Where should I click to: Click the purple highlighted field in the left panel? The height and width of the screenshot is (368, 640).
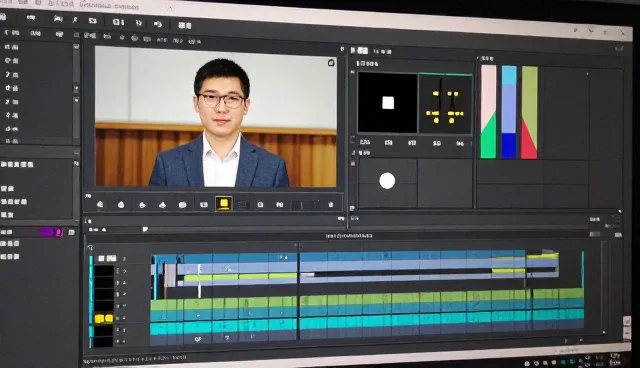51,232
